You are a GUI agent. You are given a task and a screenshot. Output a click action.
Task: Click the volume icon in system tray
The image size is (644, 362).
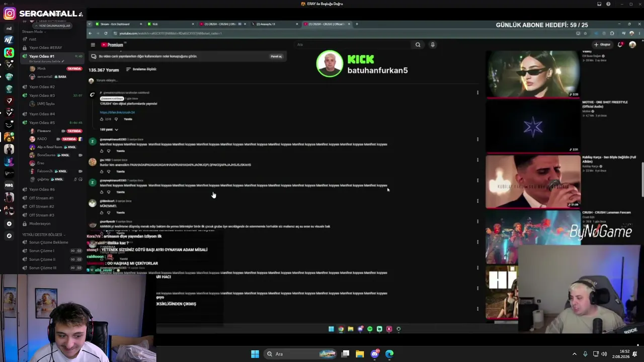pos(604,354)
